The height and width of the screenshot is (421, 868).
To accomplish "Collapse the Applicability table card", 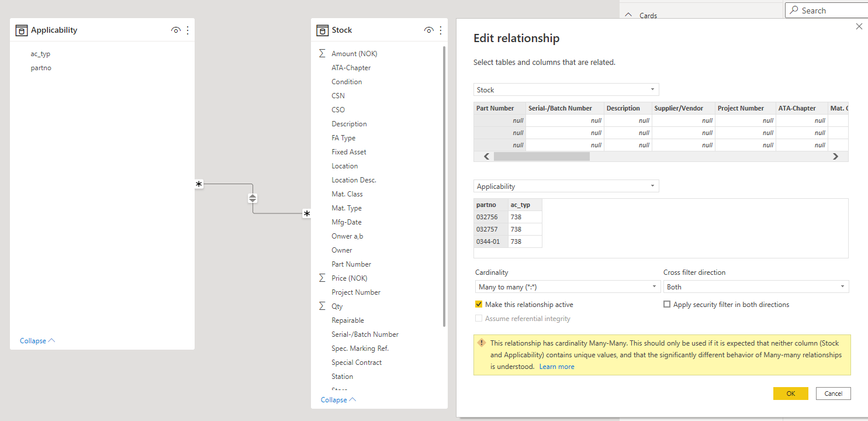I will (x=37, y=341).
